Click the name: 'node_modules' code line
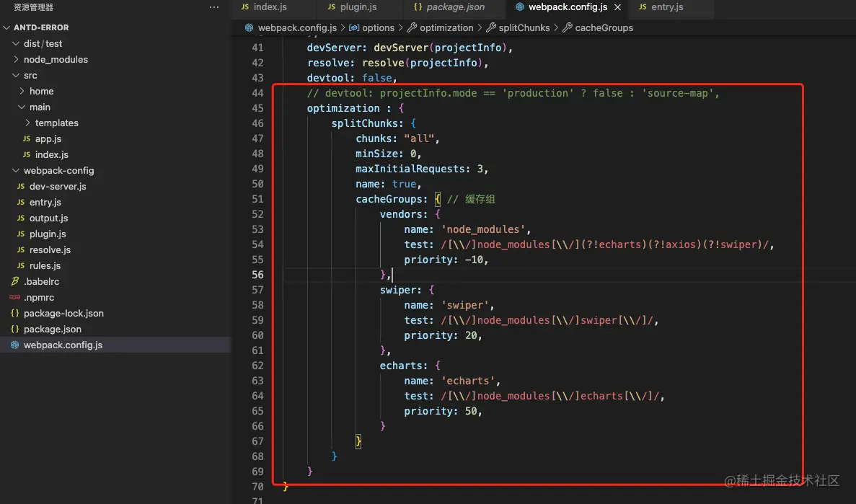The image size is (856, 504). [467, 229]
